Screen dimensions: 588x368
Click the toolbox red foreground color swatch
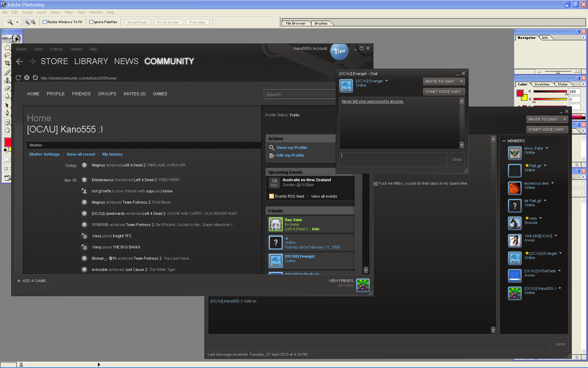(7, 142)
